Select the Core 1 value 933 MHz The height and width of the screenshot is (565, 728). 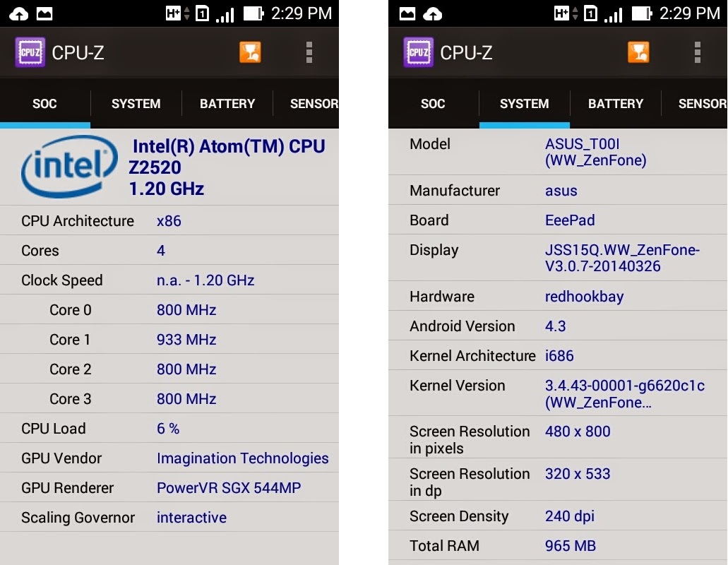(186, 340)
